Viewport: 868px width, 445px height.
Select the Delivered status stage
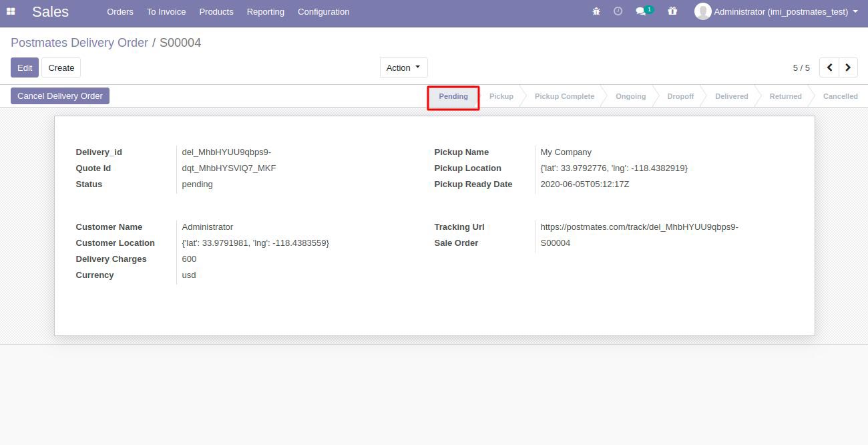(x=731, y=96)
